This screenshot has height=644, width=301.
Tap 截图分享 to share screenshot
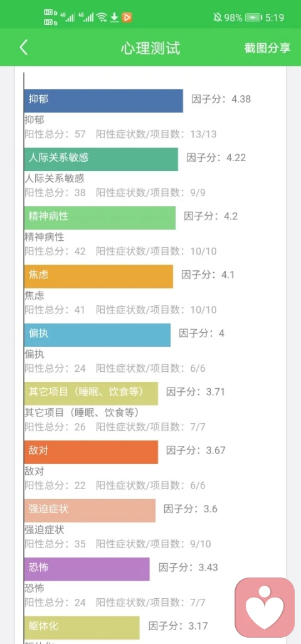click(267, 48)
